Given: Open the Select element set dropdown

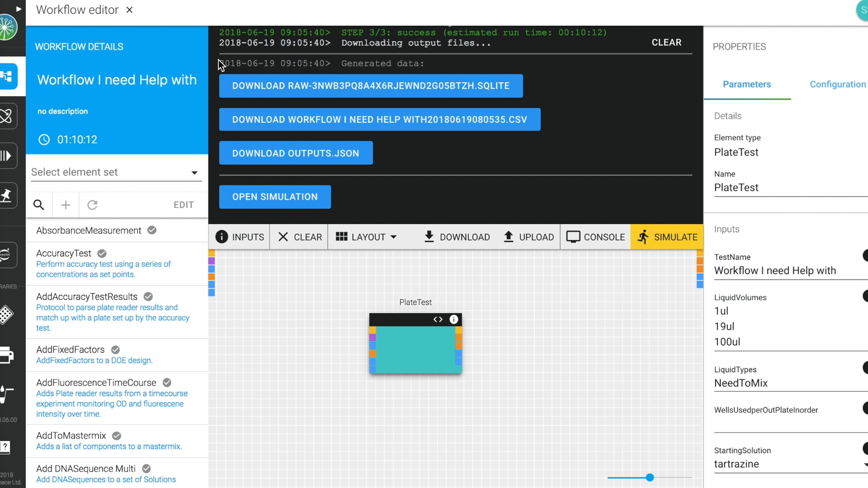Looking at the screenshot, I should coord(116,172).
